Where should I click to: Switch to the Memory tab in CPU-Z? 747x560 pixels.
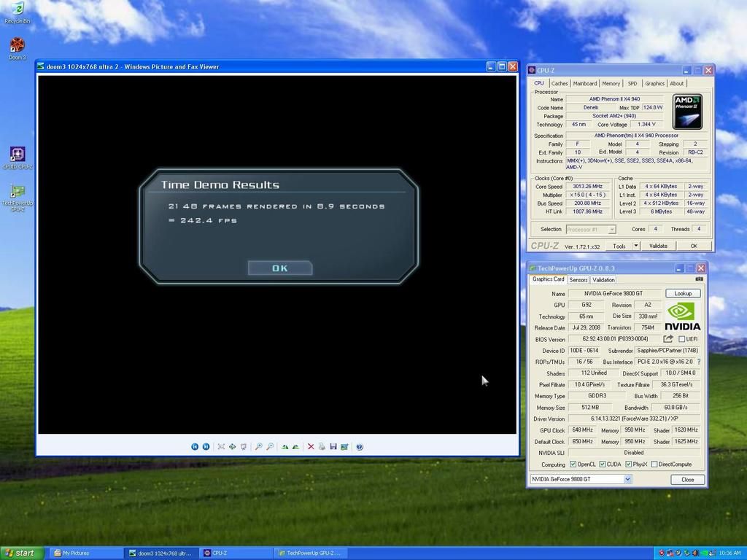coord(611,83)
